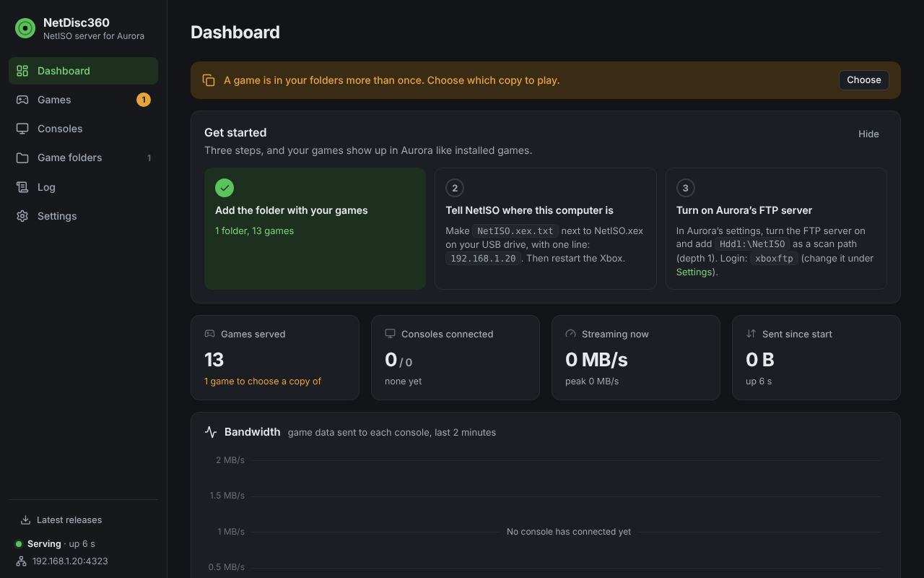This screenshot has width=924, height=578.
Task: Go to the Games section
Action: click(83, 100)
